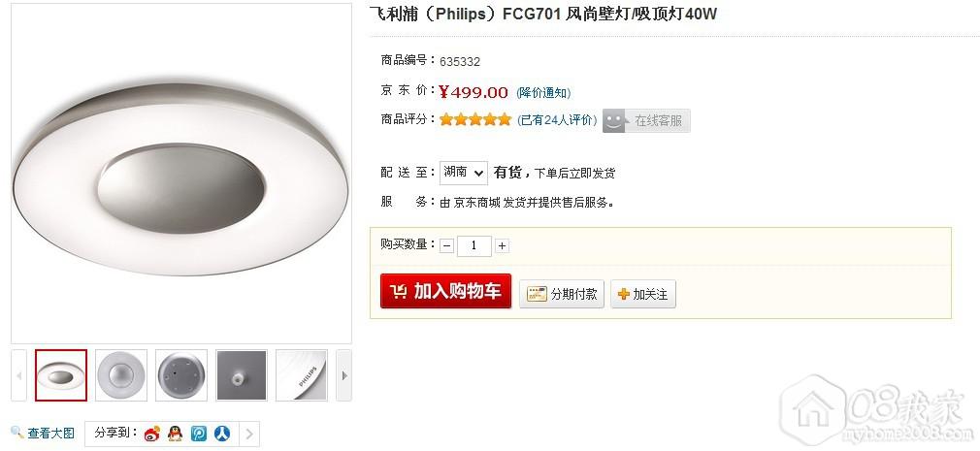Select thumbnail with Philips logo closeup
The width and height of the screenshot is (980, 451).
point(301,375)
